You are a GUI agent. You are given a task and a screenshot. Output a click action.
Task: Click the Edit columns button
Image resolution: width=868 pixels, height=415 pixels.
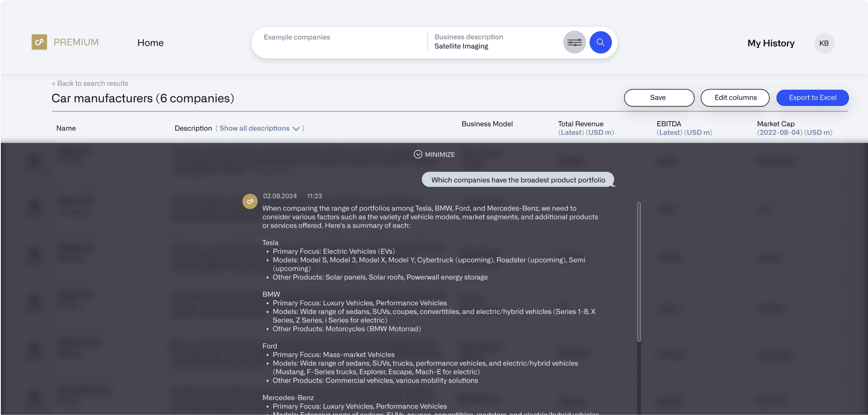(735, 98)
